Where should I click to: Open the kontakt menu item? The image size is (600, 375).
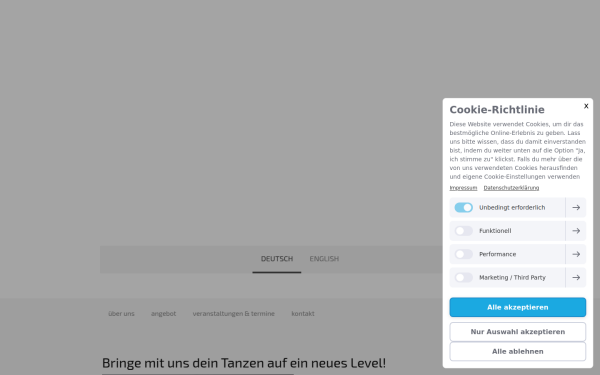(303, 313)
